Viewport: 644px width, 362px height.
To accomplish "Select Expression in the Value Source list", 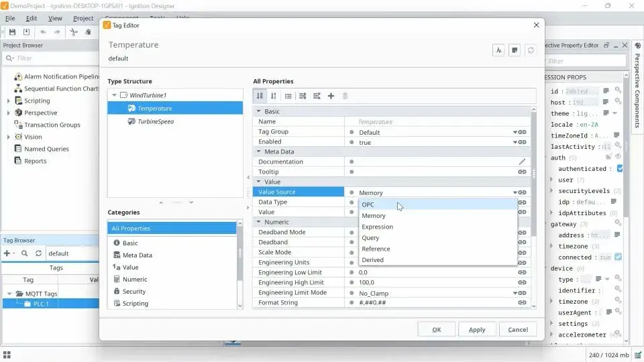I will 438,227.
